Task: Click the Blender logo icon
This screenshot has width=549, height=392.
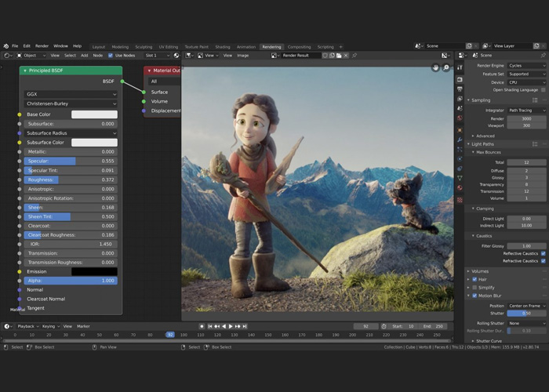Action: click(x=6, y=45)
